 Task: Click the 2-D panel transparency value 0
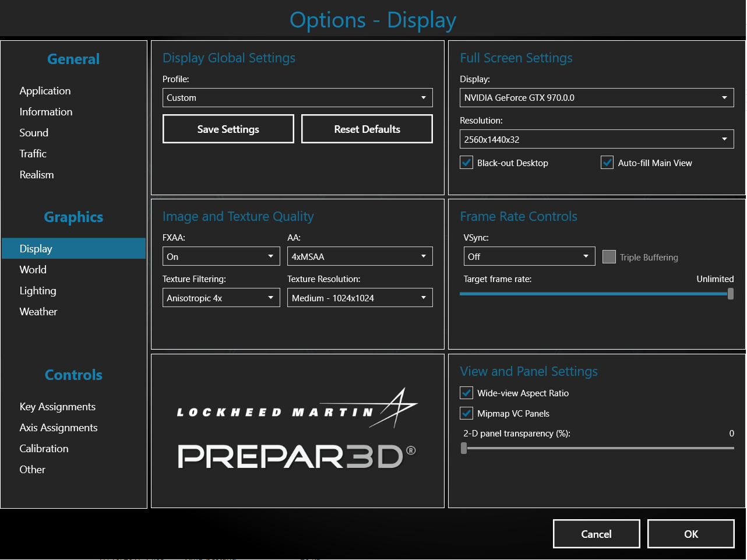[732, 434]
